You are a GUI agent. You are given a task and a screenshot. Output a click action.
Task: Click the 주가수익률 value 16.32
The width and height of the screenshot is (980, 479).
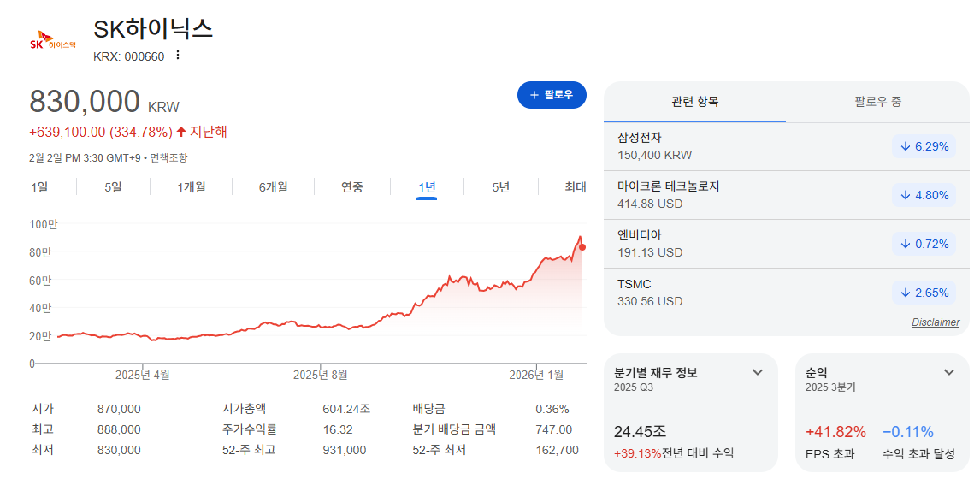pyautogui.click(x=338, y=429)
